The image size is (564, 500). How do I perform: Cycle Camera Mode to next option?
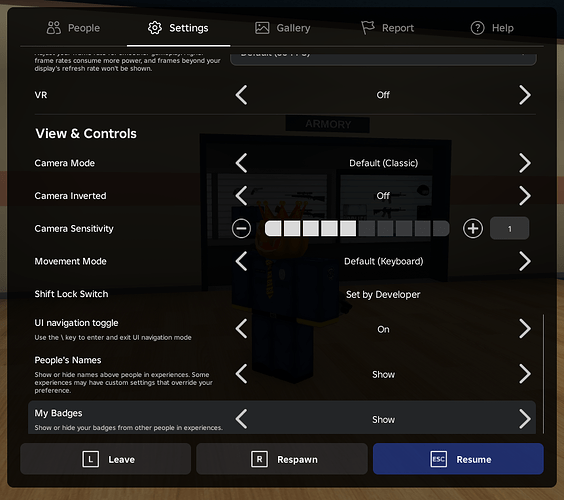pos(525,163)
